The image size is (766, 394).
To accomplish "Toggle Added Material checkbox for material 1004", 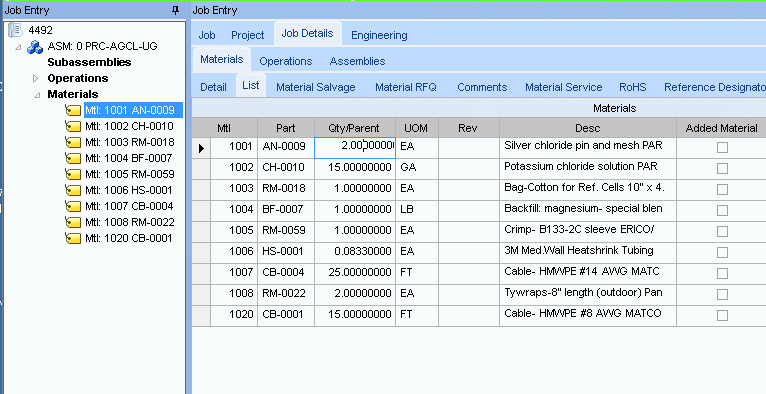I will [x=722, y=210].
